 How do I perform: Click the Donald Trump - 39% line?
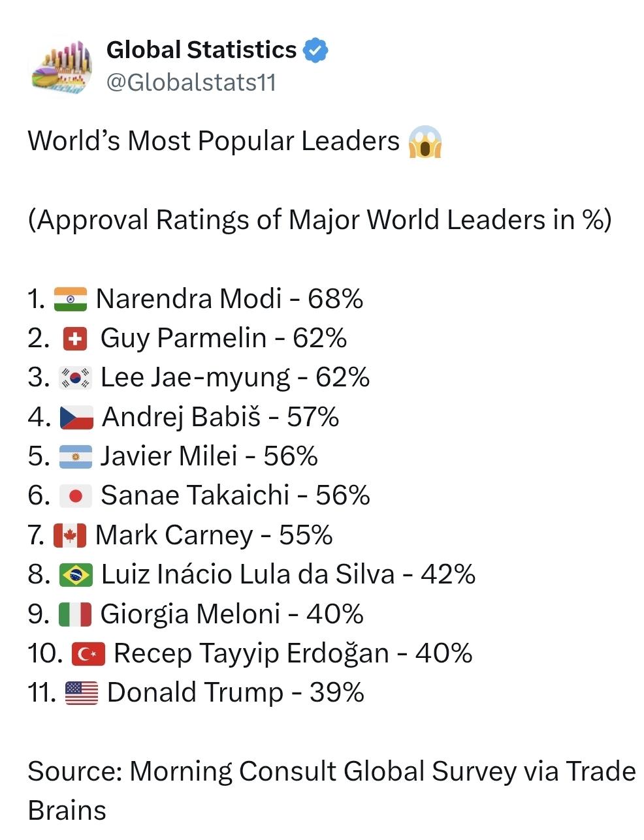pyautogui.click(x=235, y=693)
